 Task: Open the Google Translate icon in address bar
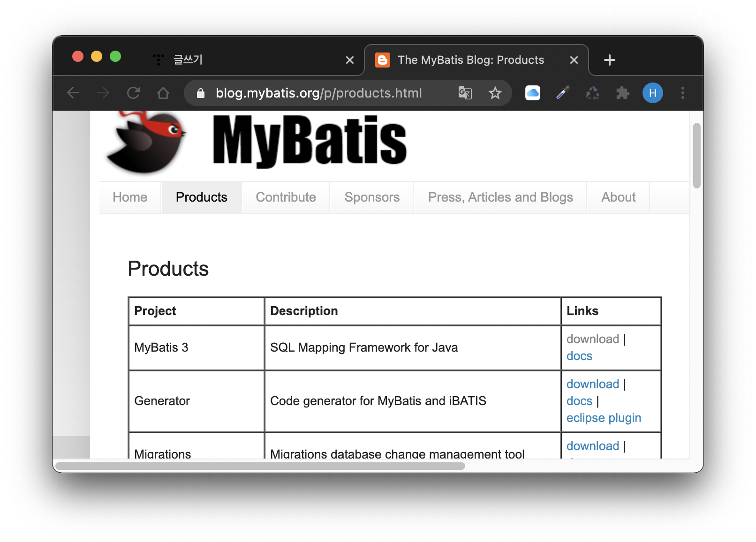(465, 93)
